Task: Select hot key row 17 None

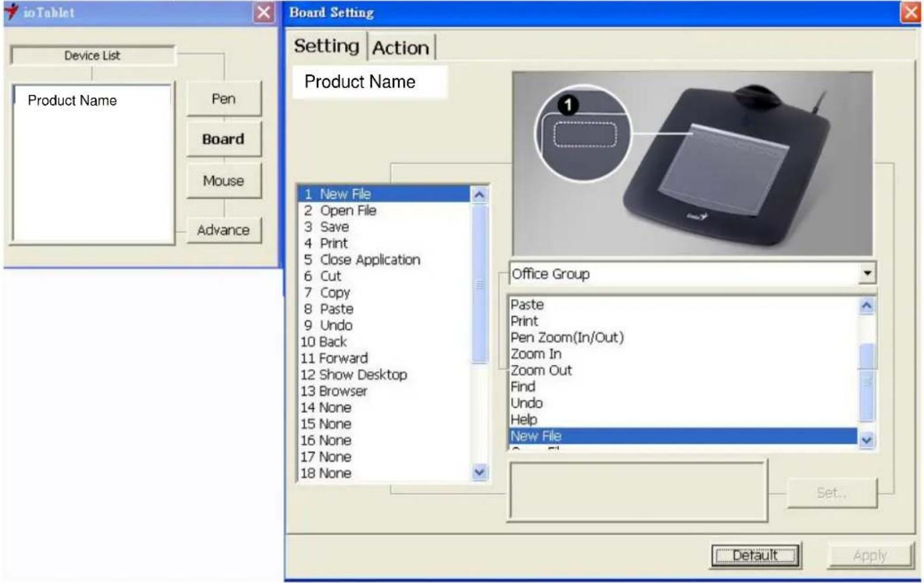Action: [x=385, y=456]
